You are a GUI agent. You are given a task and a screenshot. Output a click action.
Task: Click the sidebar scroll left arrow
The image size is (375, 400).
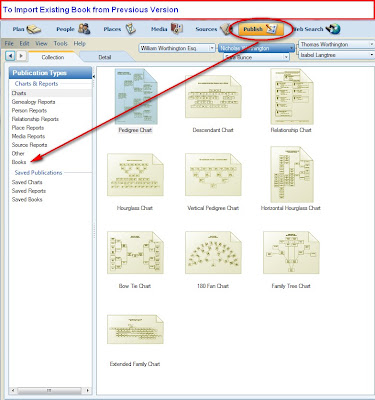13,390
